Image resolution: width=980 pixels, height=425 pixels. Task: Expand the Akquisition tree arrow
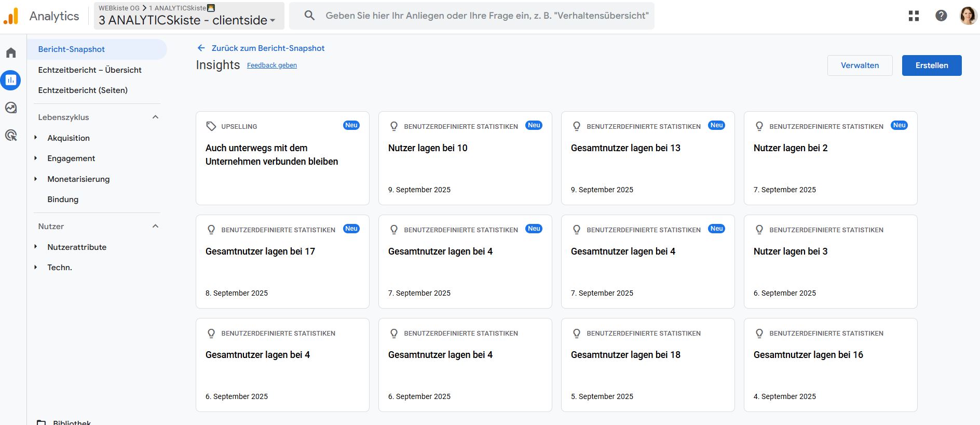pos(36,138)
